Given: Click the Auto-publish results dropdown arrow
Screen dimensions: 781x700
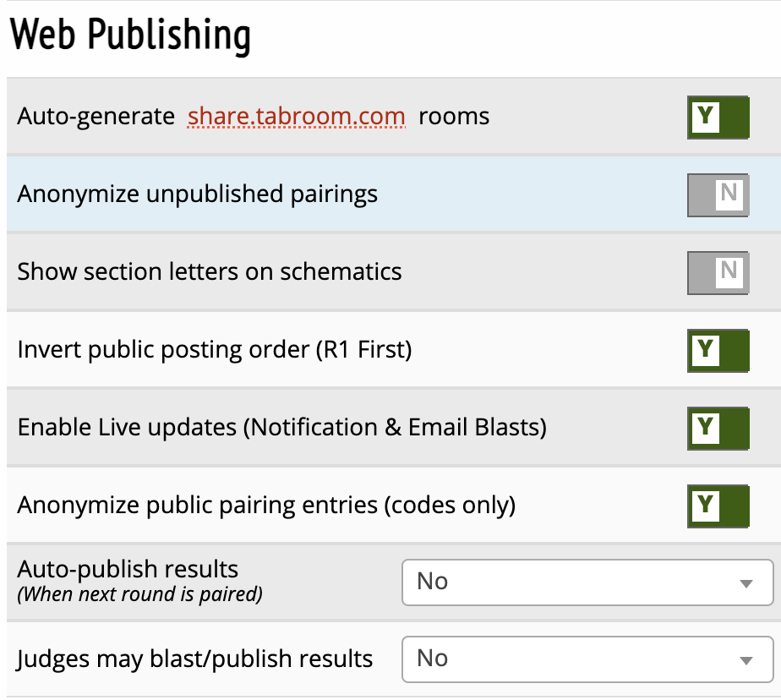Looking at the screenshot, I should tap(745, 583).
